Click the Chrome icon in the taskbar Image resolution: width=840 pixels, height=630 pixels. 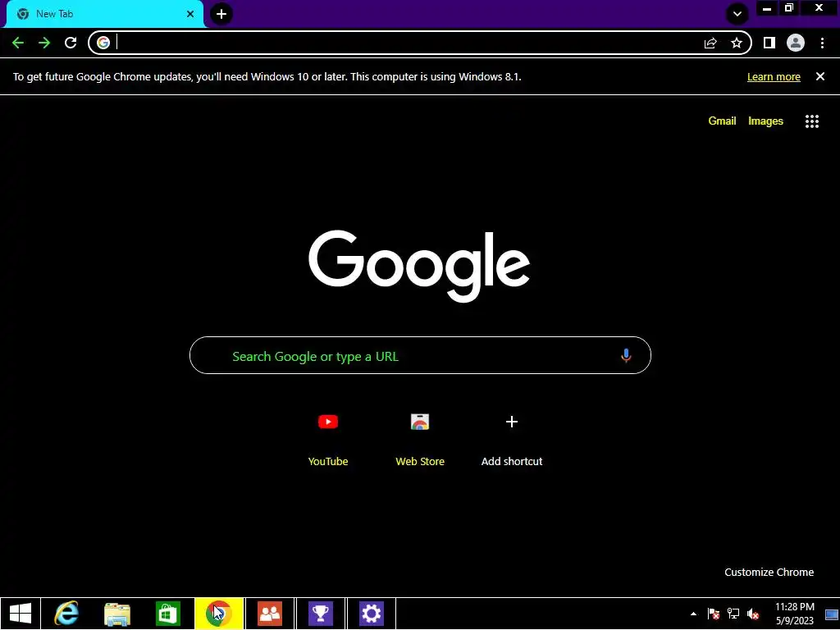coord(218,614)
